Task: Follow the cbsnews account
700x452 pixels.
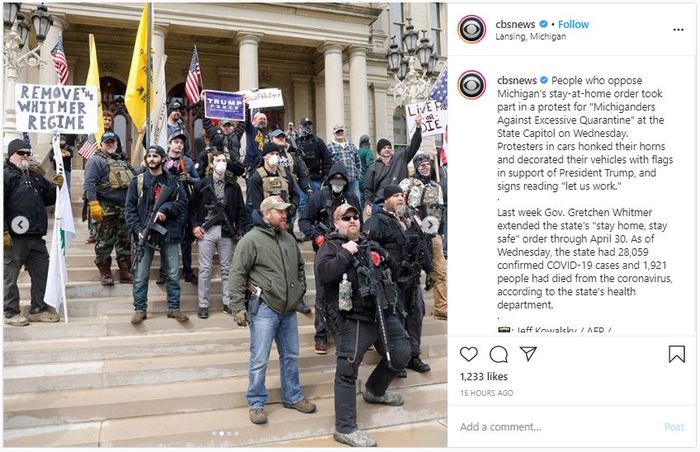Action: [x=573, y=24]
